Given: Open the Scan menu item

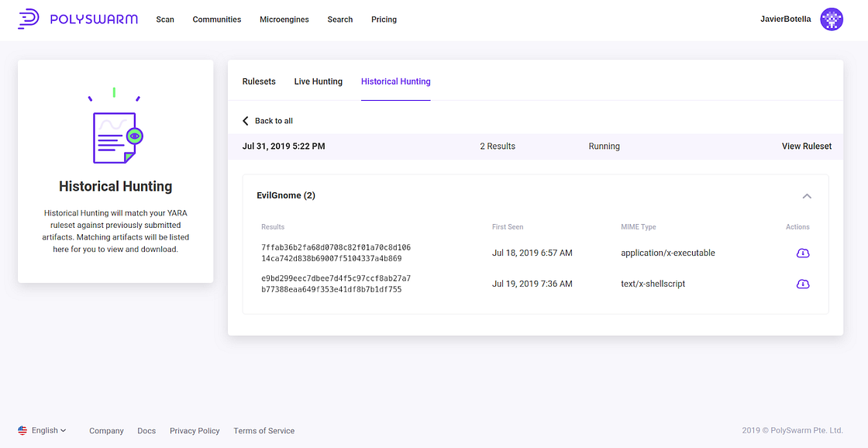Looking at the screenshot, I should (x=165, y=19).
